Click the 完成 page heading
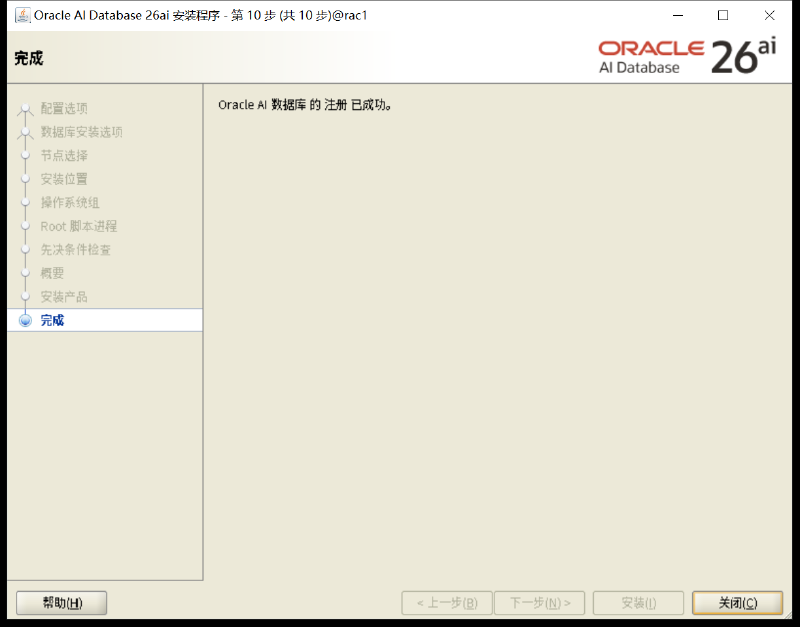Viewport: 800px width, 627px height. click(x=29, y=58)
